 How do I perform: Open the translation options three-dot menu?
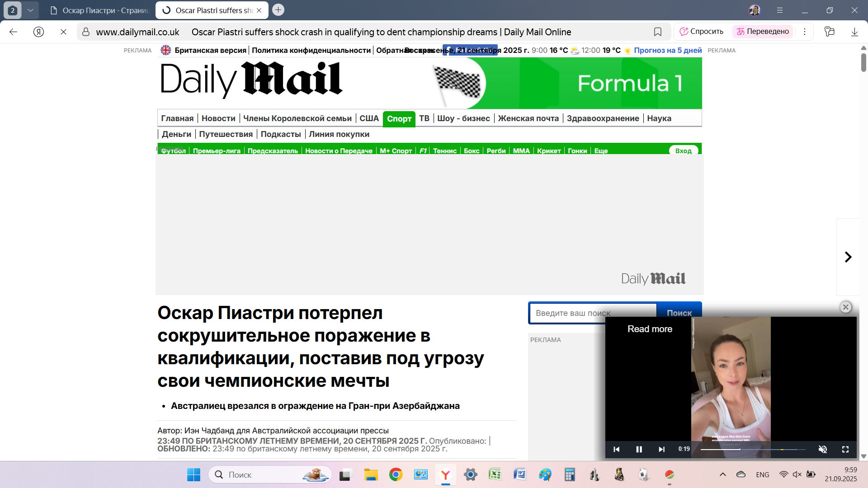click(x=805, y=31)
